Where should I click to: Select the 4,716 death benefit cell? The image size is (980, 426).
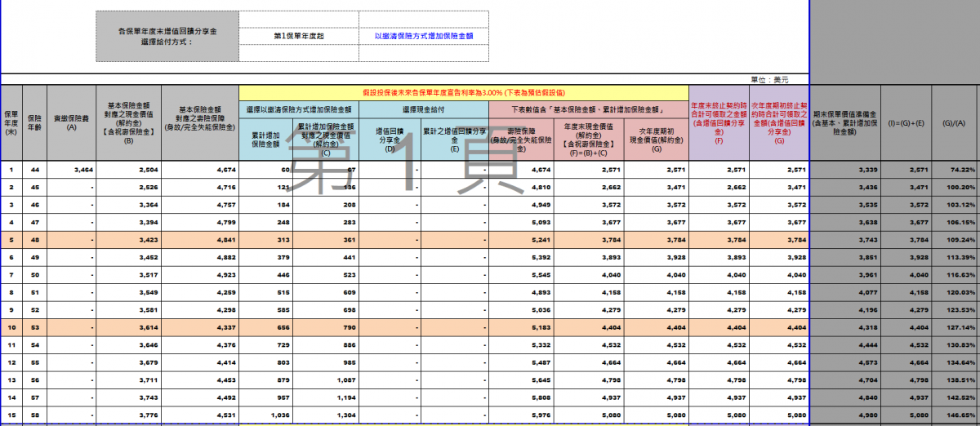click(x=200, y=187)
